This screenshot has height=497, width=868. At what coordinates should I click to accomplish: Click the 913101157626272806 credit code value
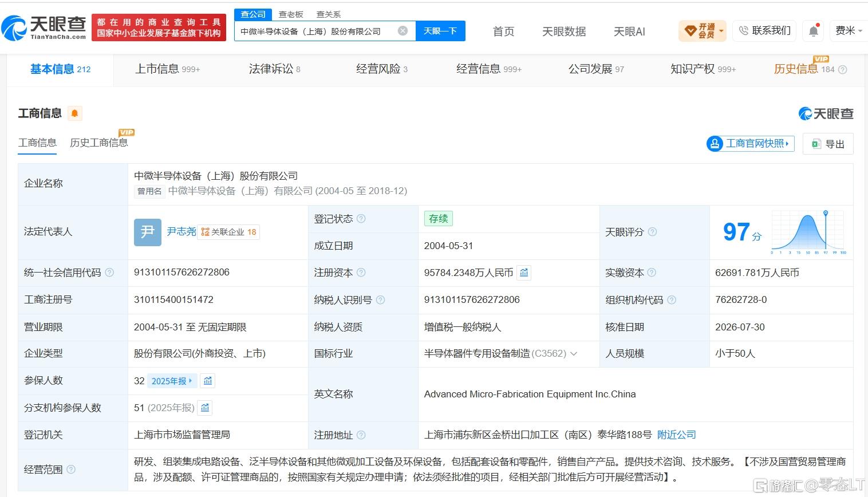[182, 273]
